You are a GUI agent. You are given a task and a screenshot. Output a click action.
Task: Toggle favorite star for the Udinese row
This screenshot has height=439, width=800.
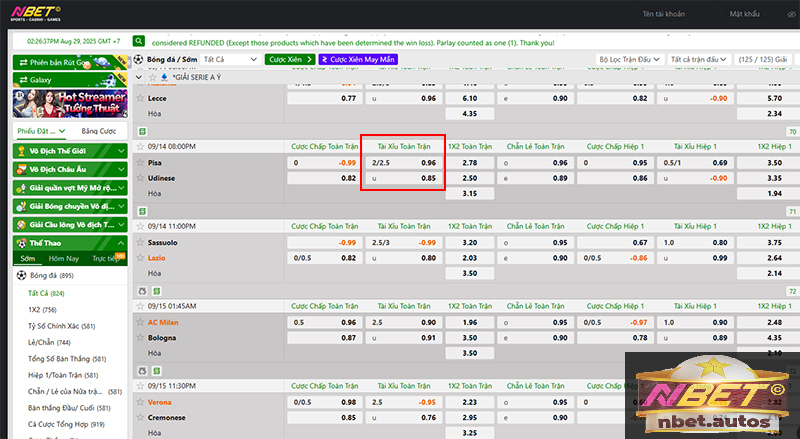click(140, 178)
